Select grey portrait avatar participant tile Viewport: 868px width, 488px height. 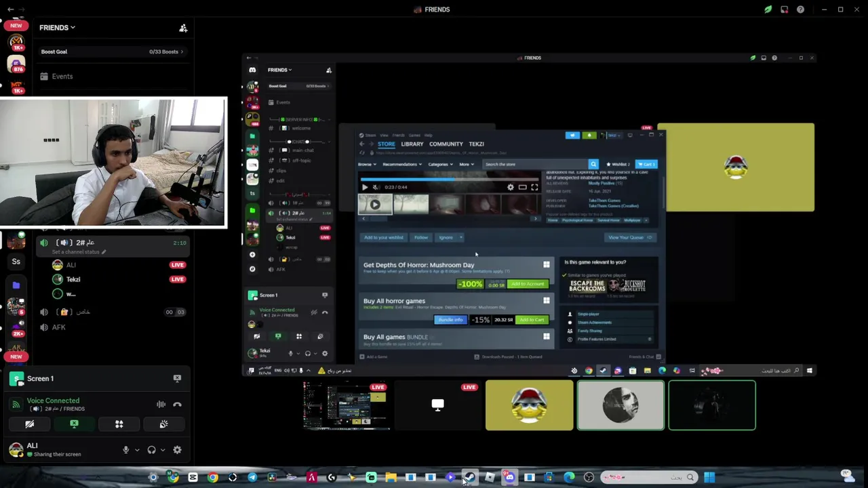tap(620, 405)
